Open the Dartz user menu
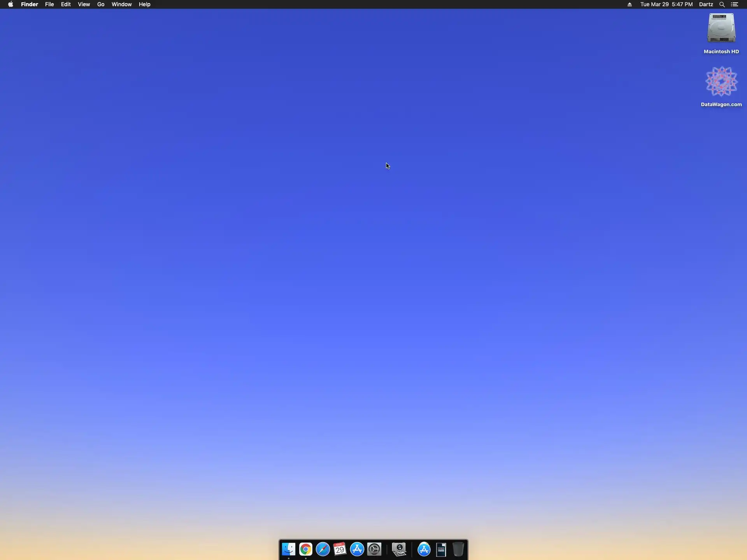 (706, 4)
